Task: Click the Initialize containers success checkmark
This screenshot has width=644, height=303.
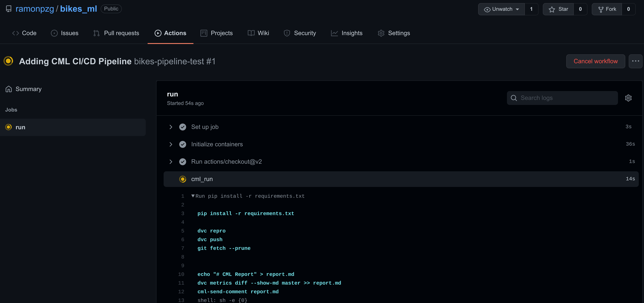Action: (183, 144)
